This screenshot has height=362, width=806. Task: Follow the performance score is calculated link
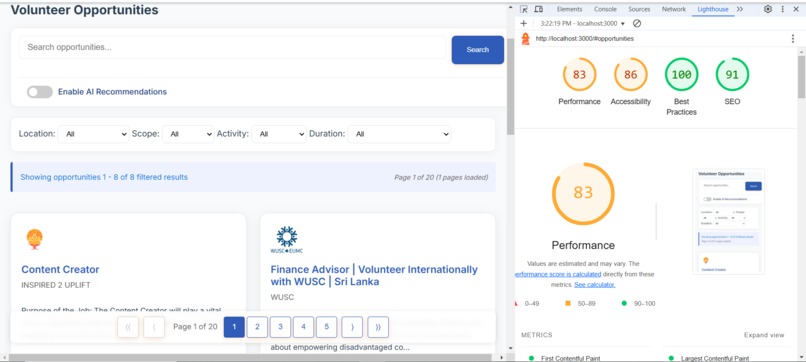point(558,275)
